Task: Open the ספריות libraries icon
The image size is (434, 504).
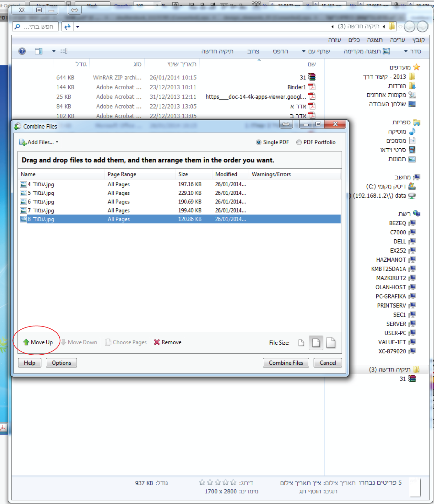Action: pos(417,122)
